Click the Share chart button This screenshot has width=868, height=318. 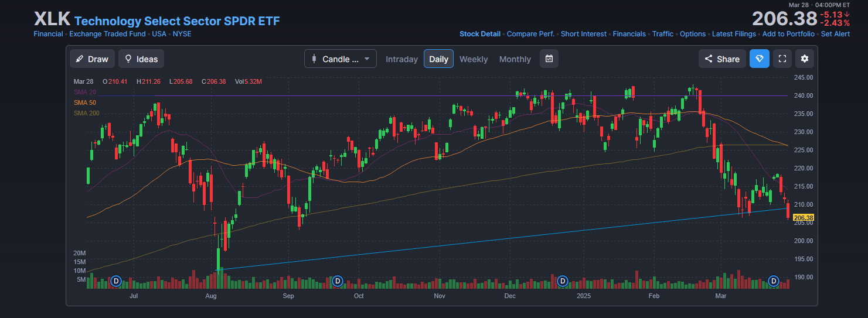pos(722,59)
